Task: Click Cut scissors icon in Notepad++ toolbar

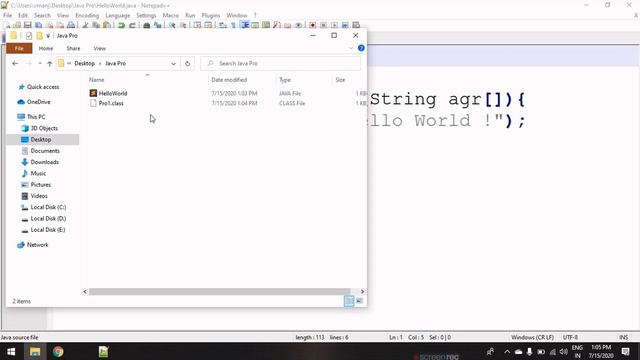Action: (x=85, y=25)
